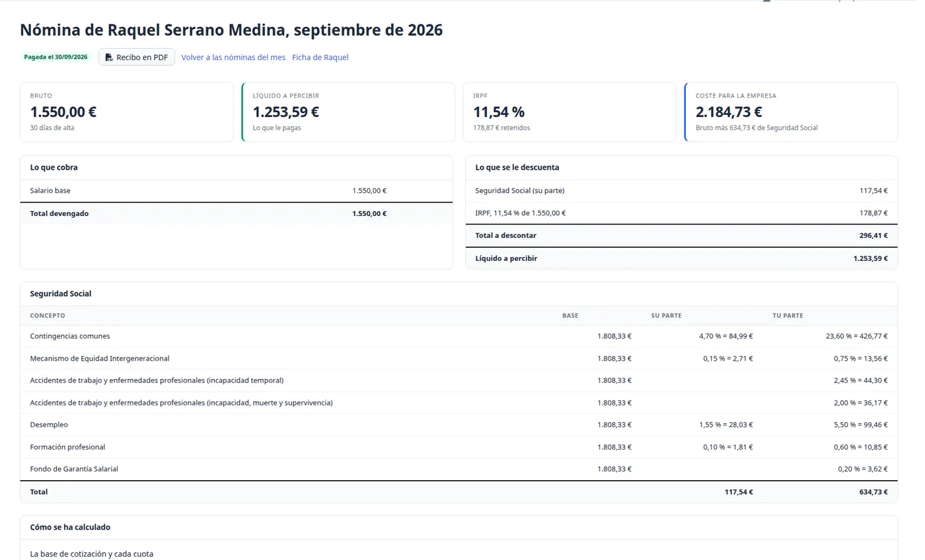The height and width of the screenshot is (560, 925).
Task: Go to Ficha de Raquel
Action: click(320, 57)
